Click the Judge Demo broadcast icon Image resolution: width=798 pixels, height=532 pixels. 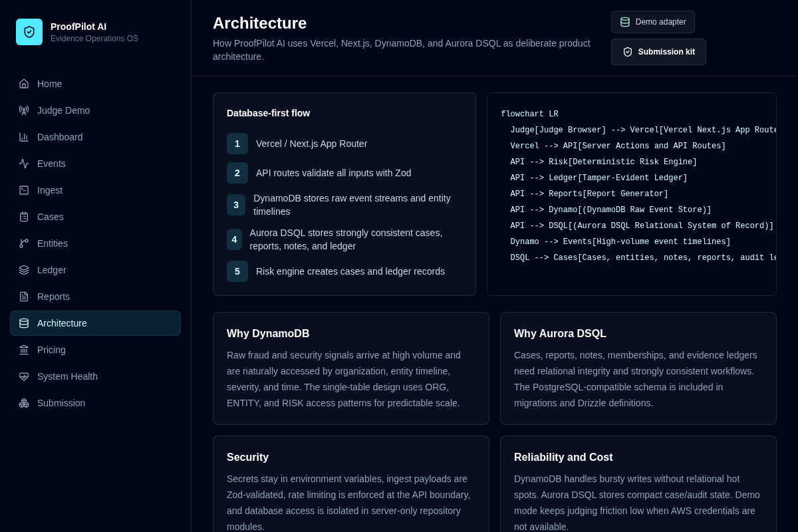(x=24, y=110)
